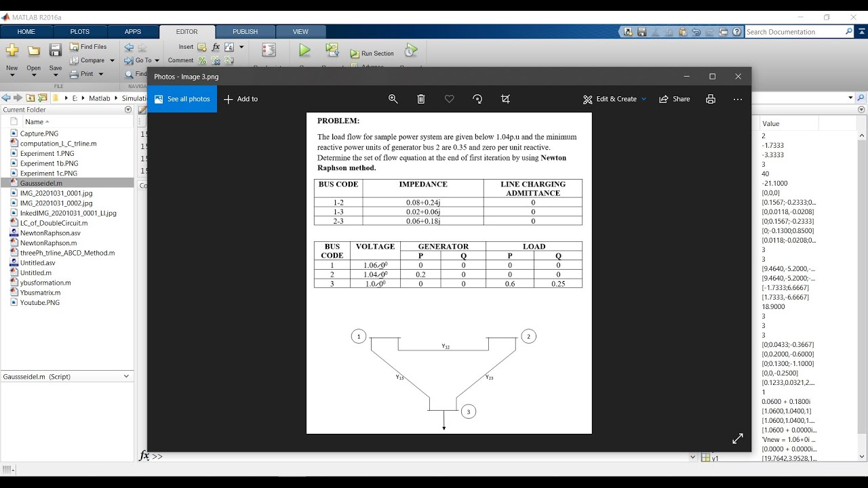Click the navigate back arrow in ribbon
Screen dimensions: 868x488
click(129, 47)
